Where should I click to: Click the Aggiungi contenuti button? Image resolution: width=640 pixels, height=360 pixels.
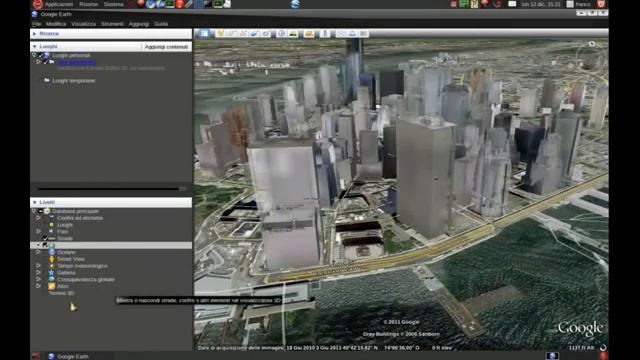tap(166, 47)
